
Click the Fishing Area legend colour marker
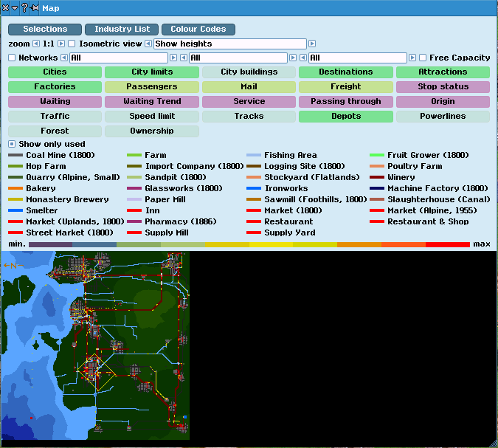[x=254, y=156]
